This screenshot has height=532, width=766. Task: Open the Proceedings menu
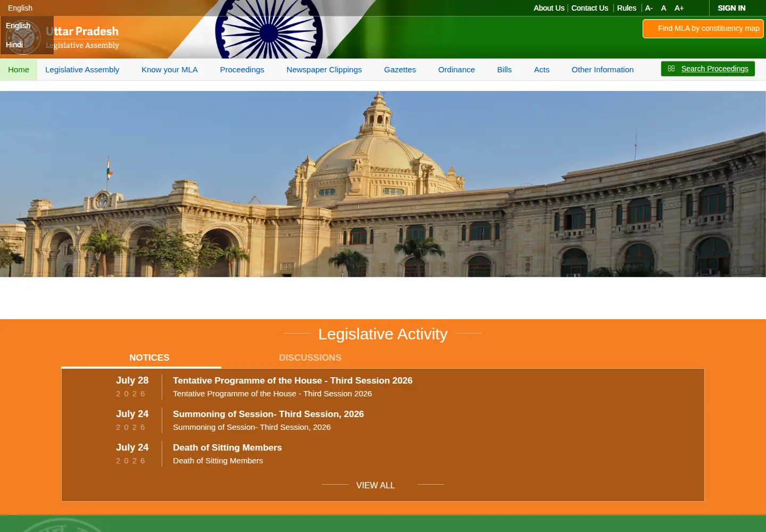(x=242, y=70)
